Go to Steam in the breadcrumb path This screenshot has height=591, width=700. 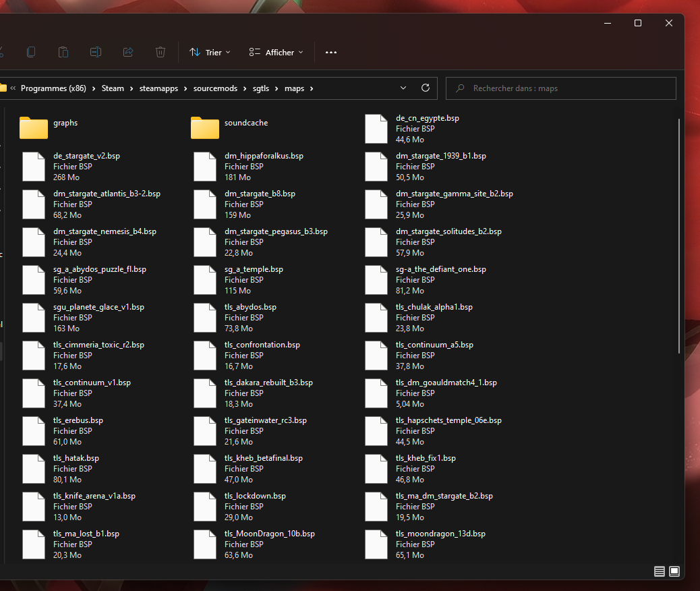113,88
